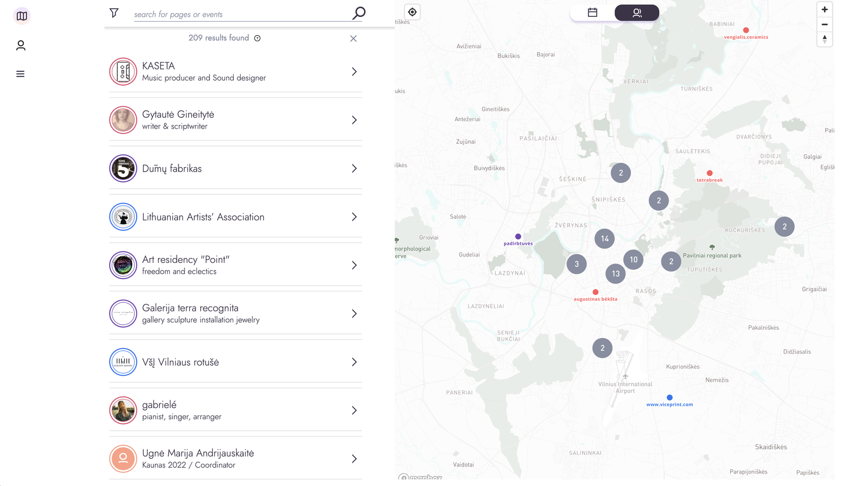Click results info icon beside count
The image size is (868, 486).
[x=258, y=38]
